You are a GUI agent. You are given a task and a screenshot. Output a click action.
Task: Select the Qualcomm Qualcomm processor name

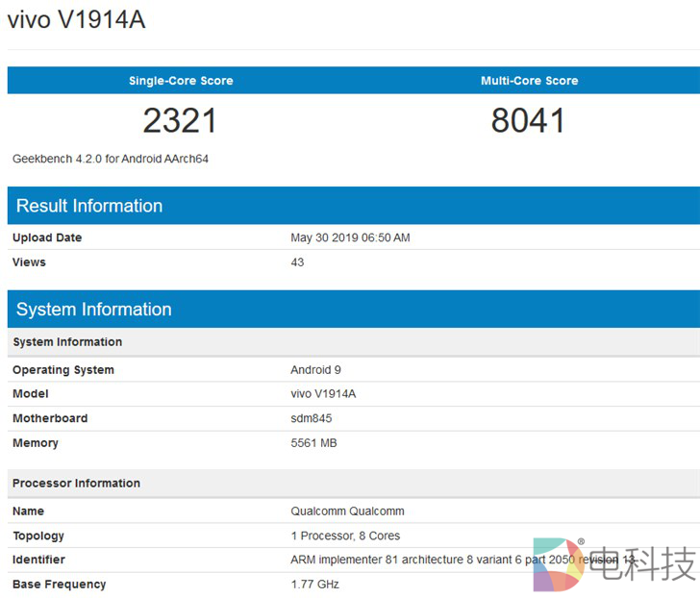tap(347, 511)
